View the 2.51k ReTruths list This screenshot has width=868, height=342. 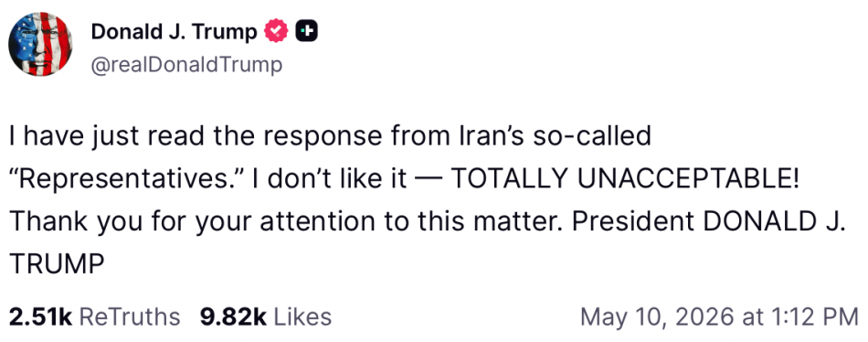[x=95, y=317]
